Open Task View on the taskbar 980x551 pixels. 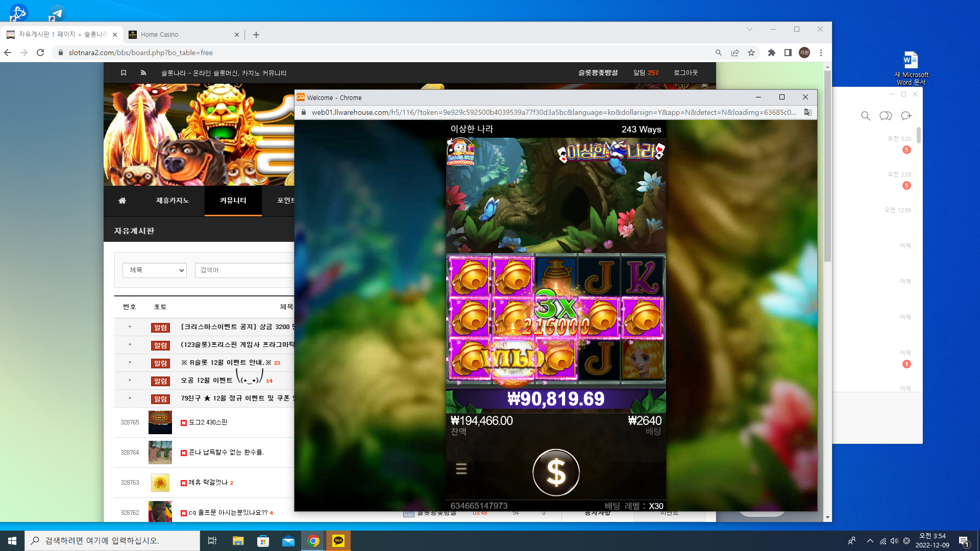pyautogui.click(x=212, y=541)
